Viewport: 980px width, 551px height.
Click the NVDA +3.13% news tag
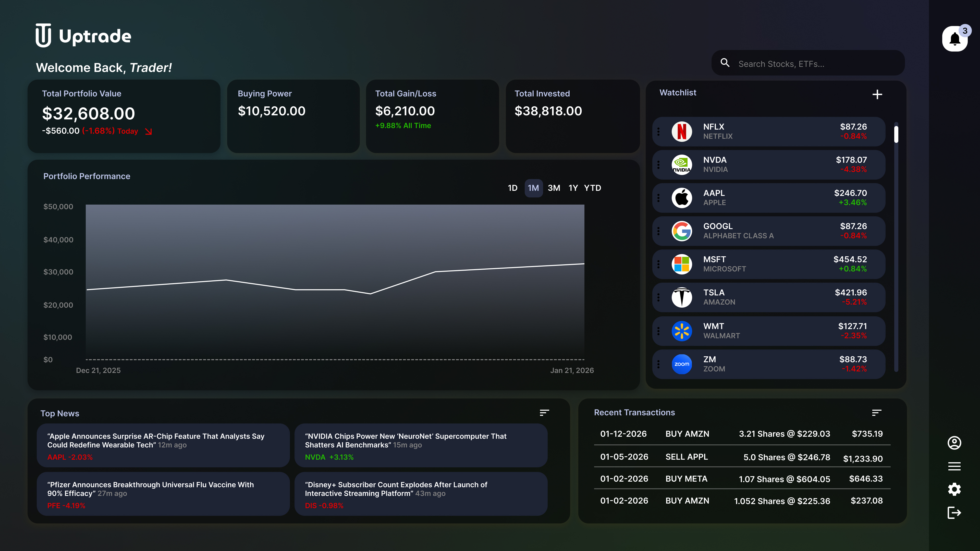coord(329,457)
